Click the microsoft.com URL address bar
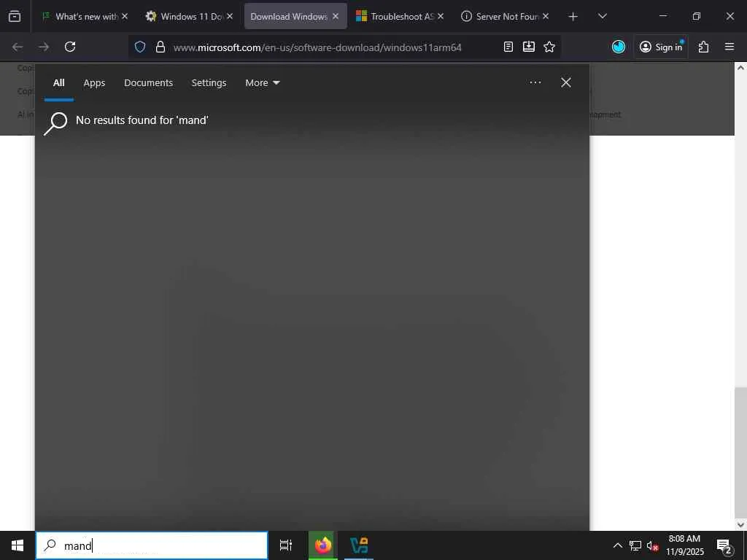The height and width of the screenshot is (560, 747). (x=317, y=47)
